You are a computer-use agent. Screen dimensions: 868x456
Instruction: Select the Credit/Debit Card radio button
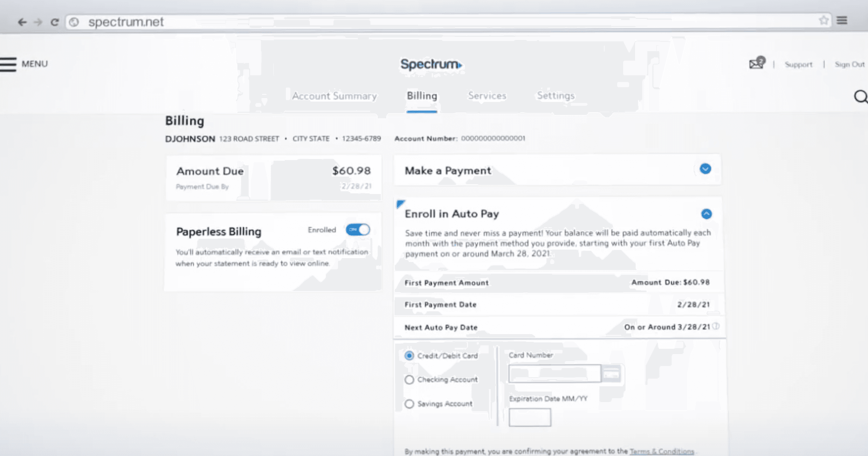[409, 356]
